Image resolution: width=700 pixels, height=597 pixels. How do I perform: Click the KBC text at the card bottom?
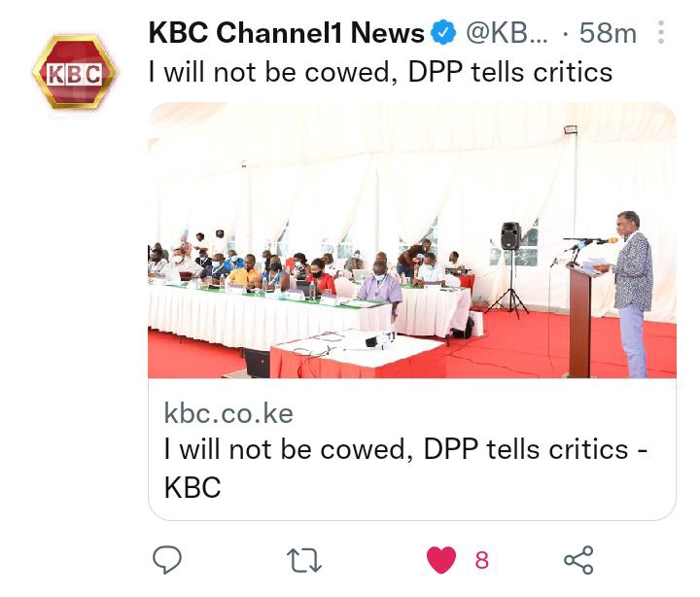coord(192,487)
